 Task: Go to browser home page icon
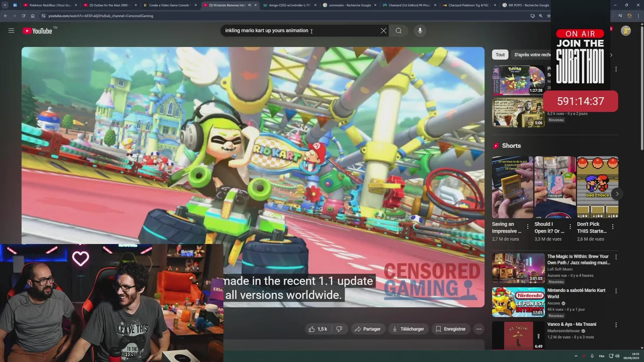32,16
